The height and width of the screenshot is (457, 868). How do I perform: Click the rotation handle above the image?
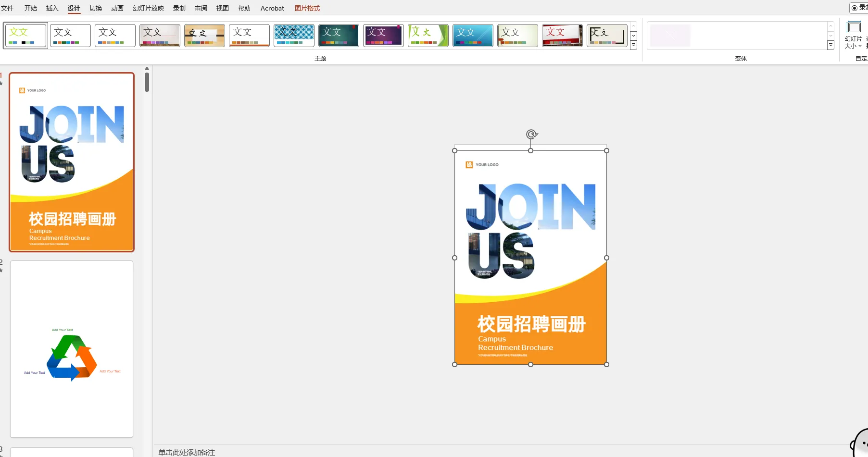pos(531,134)
